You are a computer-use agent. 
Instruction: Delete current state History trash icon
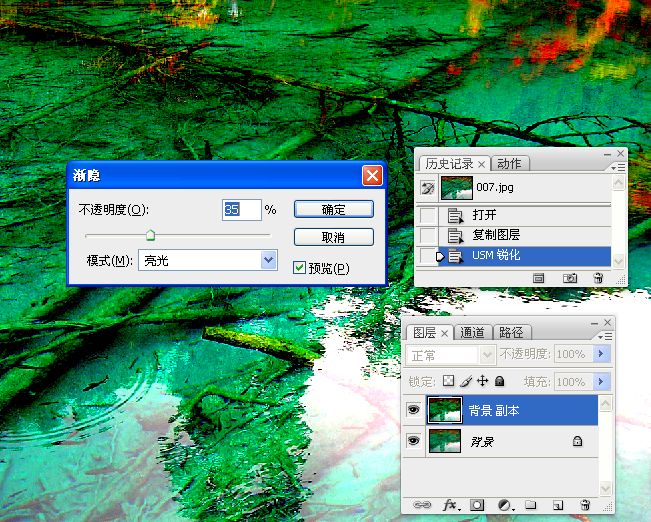[598, 278]
